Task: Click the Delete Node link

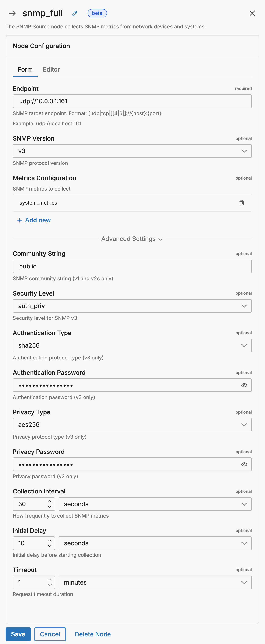Action: point(93,634)
